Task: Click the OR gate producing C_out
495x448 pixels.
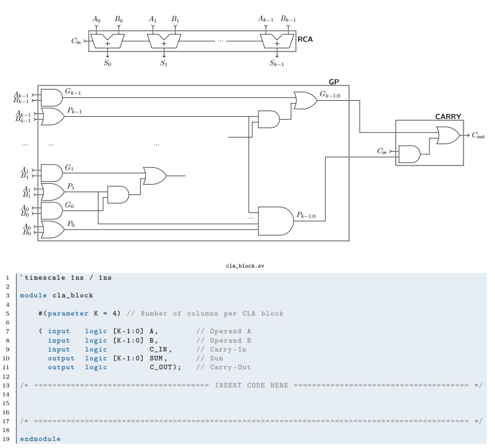Action: [x=448, y=135]
